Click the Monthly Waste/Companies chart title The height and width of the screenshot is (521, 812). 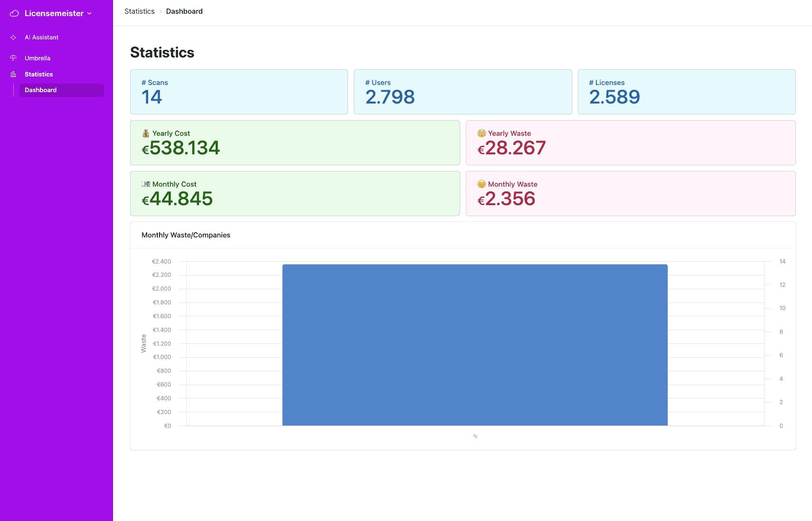tap(186, 235)
